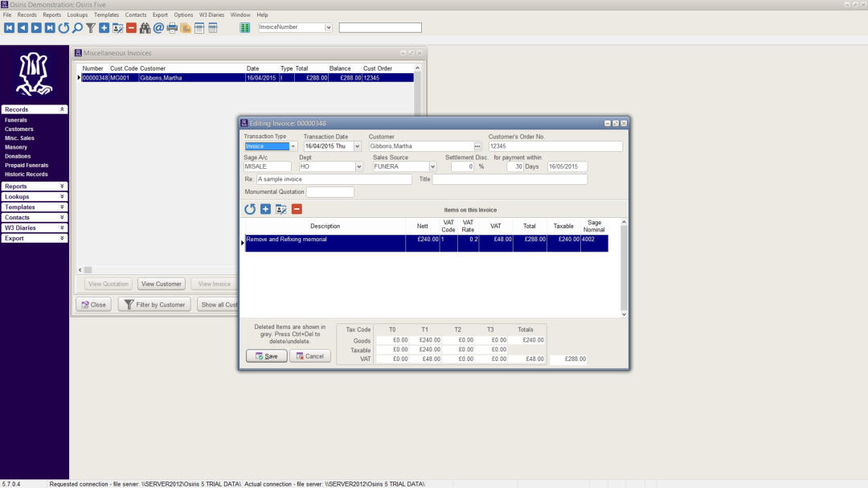Open the Sales Source dropdown
This screenshot has width=868, height=488.
pos(432,167)
